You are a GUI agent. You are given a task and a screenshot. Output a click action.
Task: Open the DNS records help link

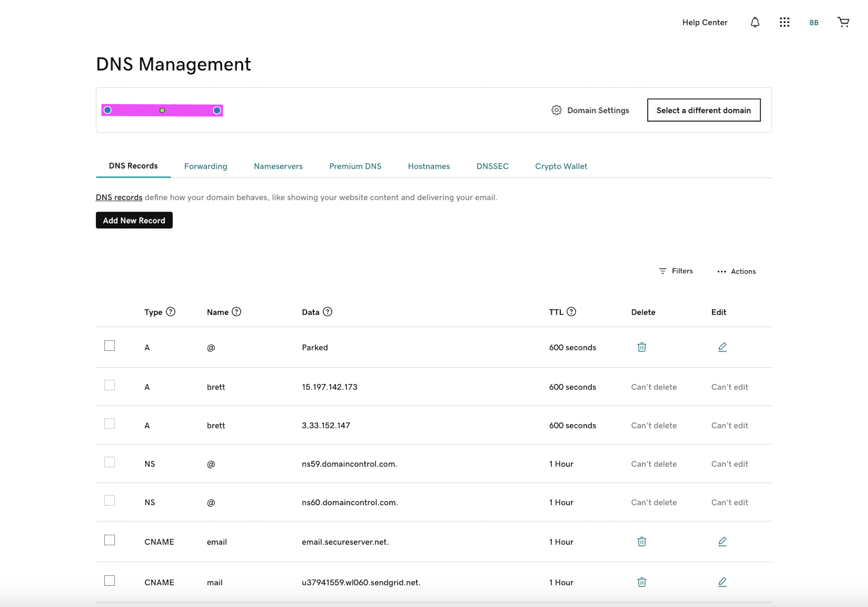coord(119,197)
